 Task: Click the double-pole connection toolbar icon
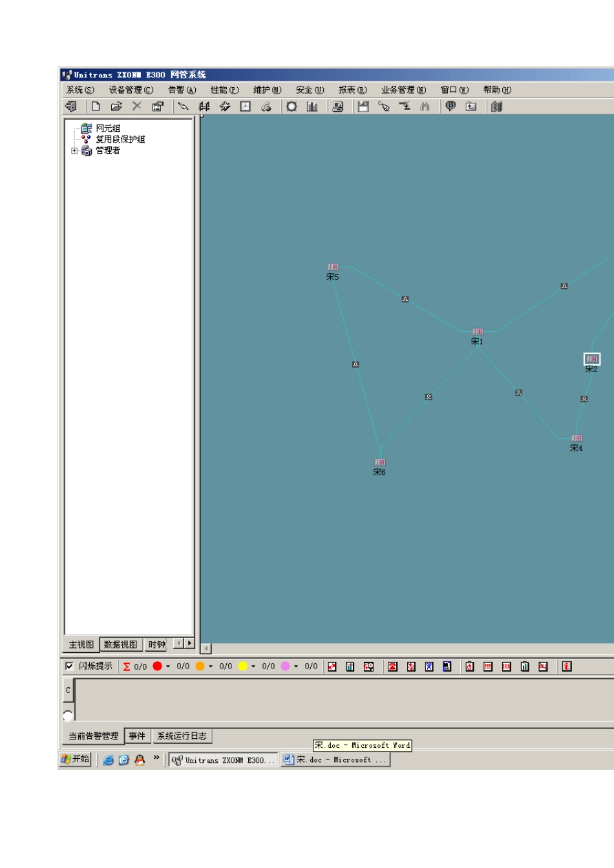coord(204,107)
